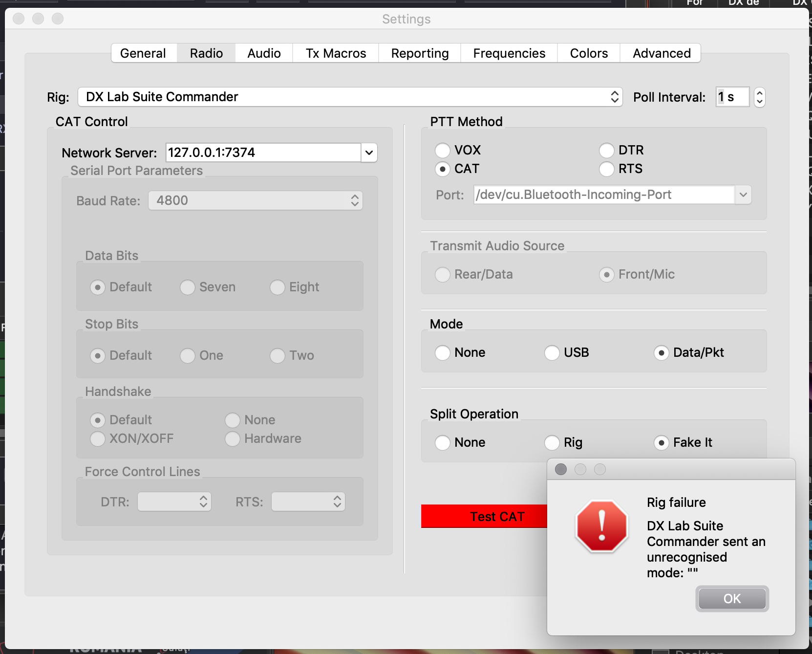Choose DTR PTT method radio button
Screen dimensions: 812x654
click(607, 150)
